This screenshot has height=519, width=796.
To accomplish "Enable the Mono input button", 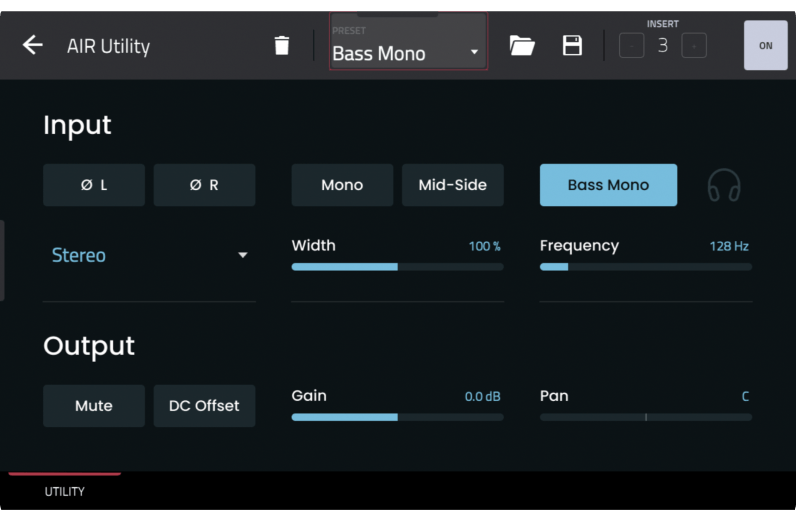I will coord(342,185).
